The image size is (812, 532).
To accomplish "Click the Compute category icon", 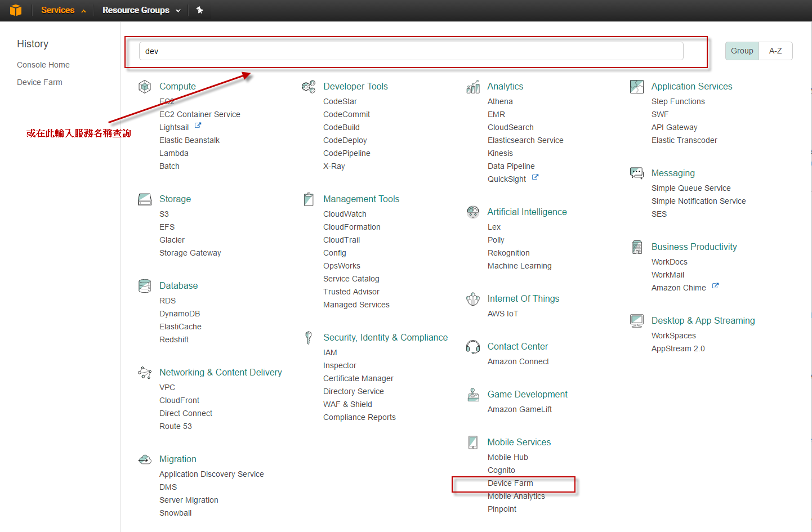I will [x=145, y=87].
